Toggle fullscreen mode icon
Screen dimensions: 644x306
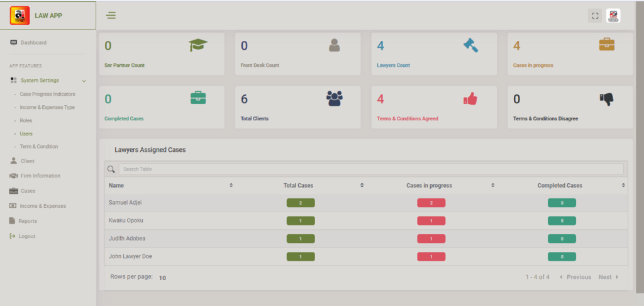pyautogui.click(x=594, y=16)
